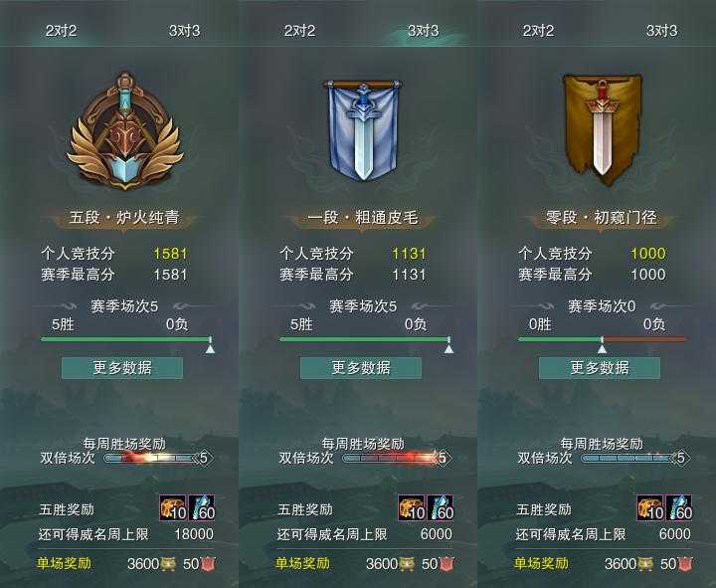
Task: Click the blue sword banner rank emblem
Action: pyautogui.click(x=363, y=129)
